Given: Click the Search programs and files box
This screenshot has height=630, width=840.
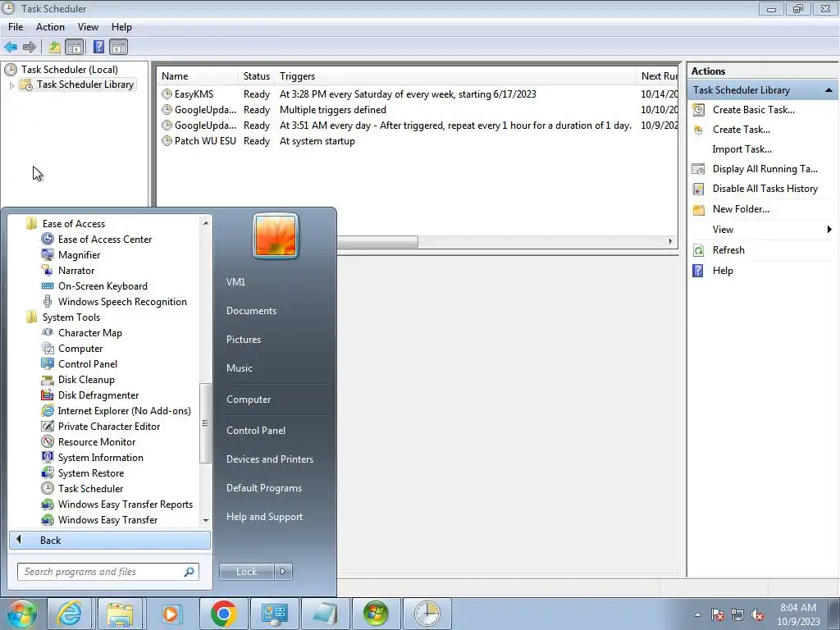Looking at the screenshot, I should pyautogui.click(x=107, y=572).
